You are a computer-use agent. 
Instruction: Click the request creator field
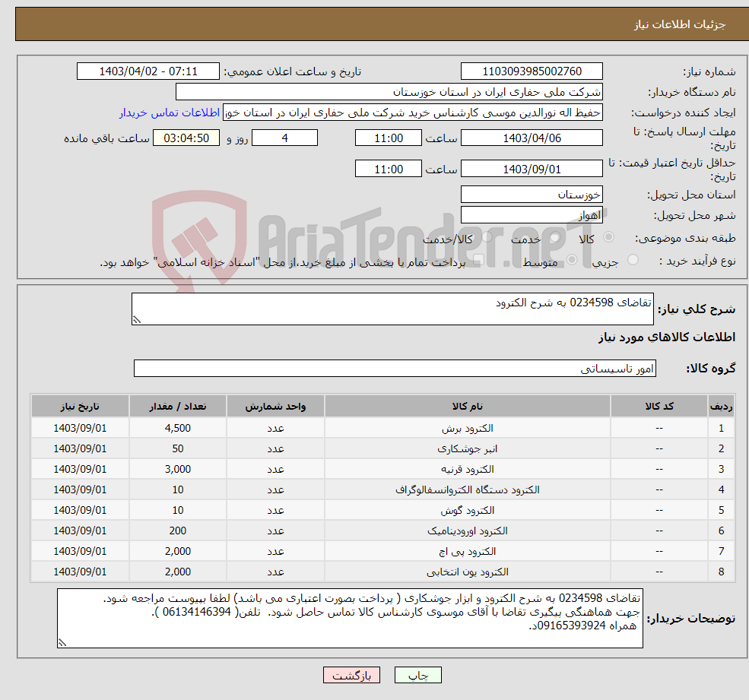click(413, 112)
